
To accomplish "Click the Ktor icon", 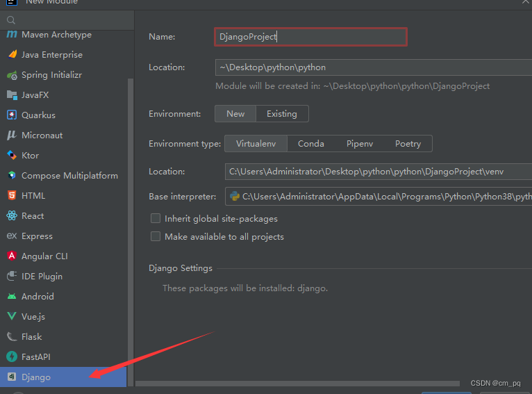I will coord(12,155).
